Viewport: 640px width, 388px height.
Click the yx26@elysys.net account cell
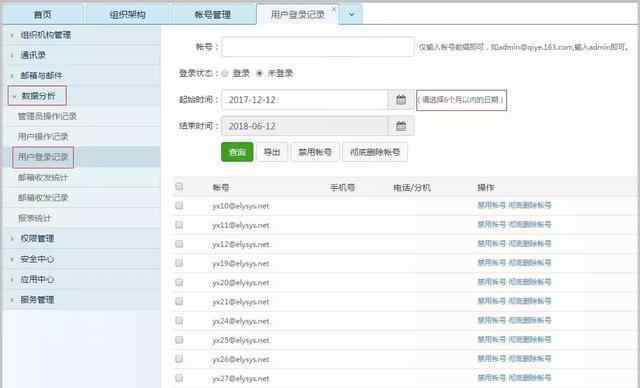tap(241, 359)
